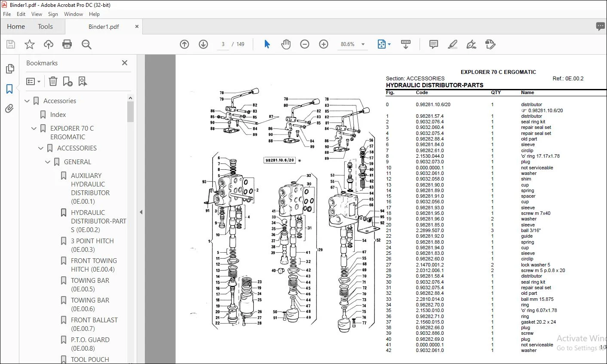Open FRONT TOWING HITCH (0E.00.4) bookmark
607x364 pixels.
[94, 265]
